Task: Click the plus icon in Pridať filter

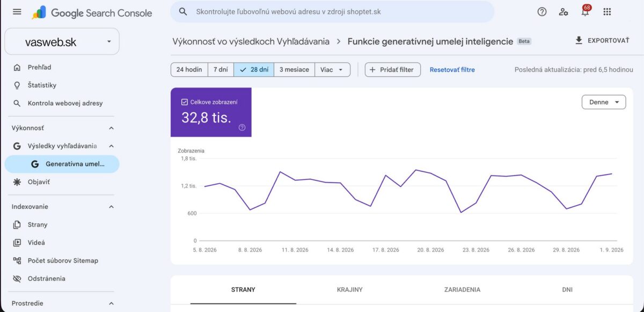Action: [x=373, y=70]
